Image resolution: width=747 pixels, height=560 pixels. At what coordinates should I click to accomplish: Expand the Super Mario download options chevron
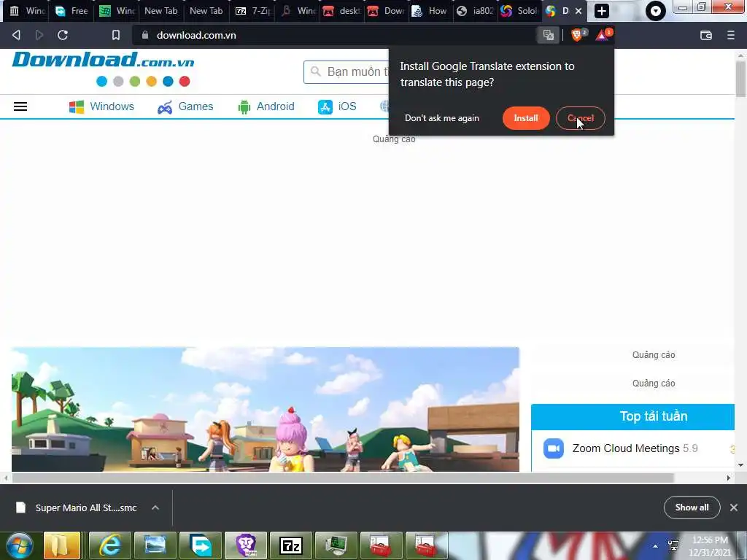point(155,507)
